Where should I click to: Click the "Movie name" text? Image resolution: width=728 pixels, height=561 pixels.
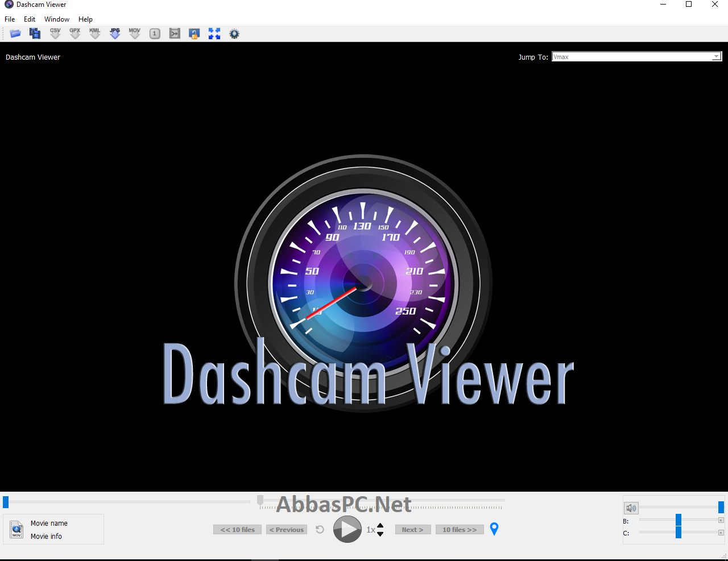[x=49, y=523]
